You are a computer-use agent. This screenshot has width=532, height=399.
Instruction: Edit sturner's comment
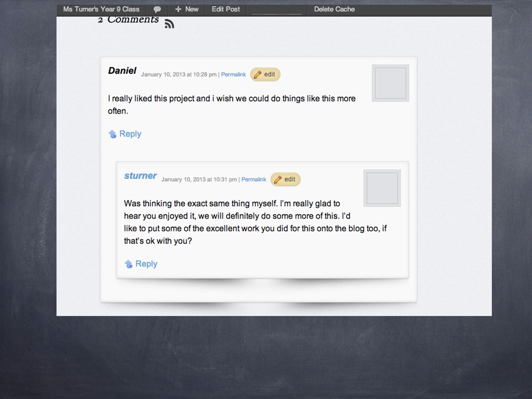point(285,179)
